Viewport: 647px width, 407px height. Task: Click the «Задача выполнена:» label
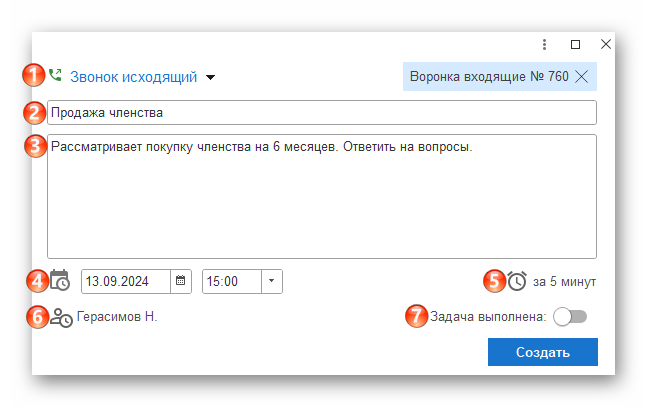click(x=488, y=317)
